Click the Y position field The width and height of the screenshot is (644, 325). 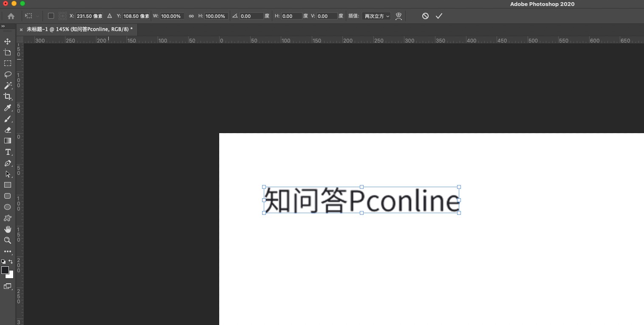click(x=136, y=16)
